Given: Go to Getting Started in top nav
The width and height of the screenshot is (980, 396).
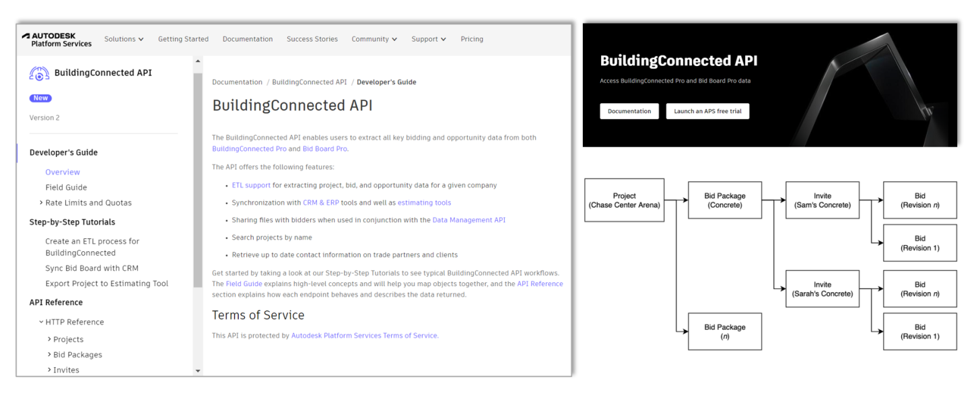Looking at the screenshot, I should (183, 39).
